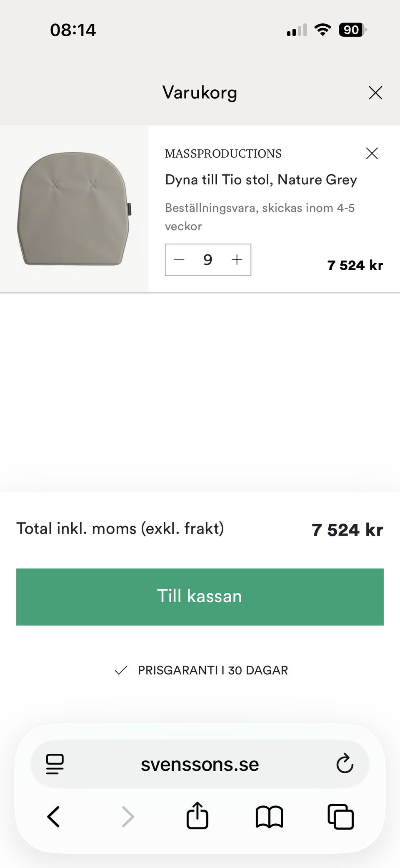Tap the checkmark beside Prisgaranti
The height and width of the screenshot is (868, 400).
121,670
